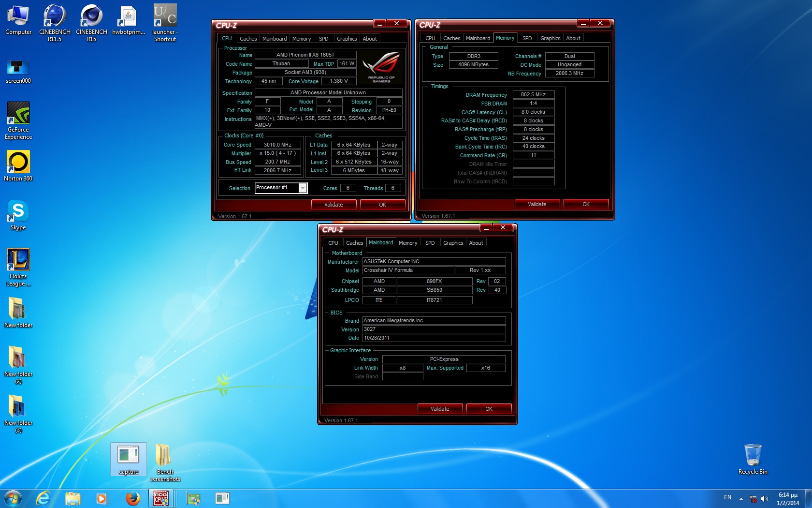Open League of Legends desktop shortcut
The width and height of the screenshot is (812, 508).
(18, 268)
